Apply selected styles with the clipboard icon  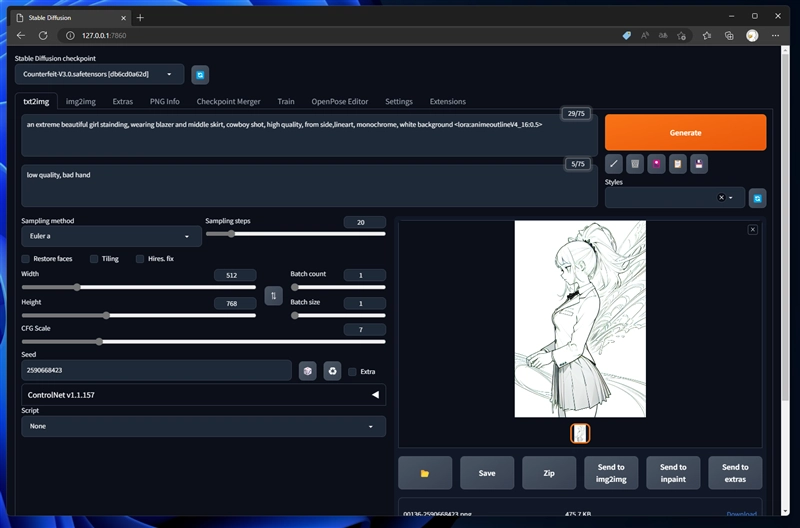(x=678, y=164)
